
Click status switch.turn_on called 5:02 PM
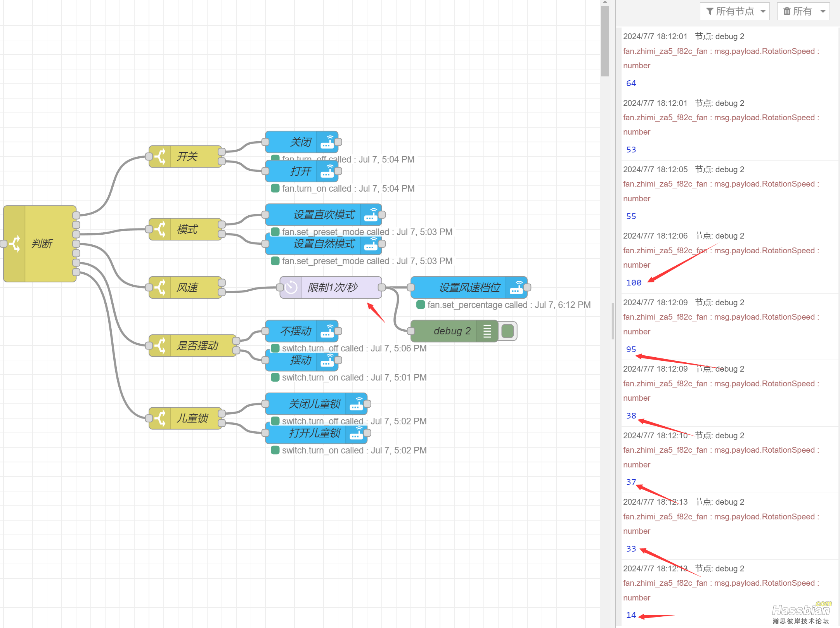[x=354, y=450]
